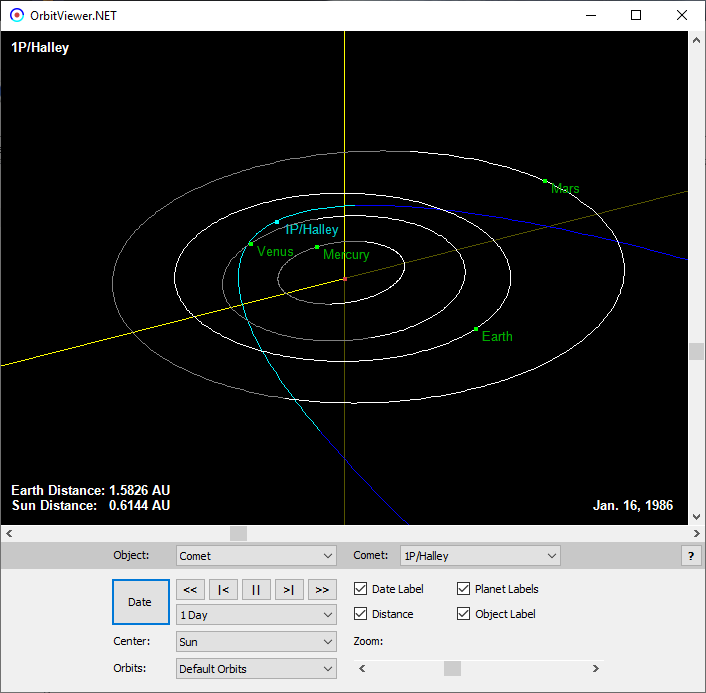Click the fast forward >> playback button
The image size is (706, 693).
(322, 589)
